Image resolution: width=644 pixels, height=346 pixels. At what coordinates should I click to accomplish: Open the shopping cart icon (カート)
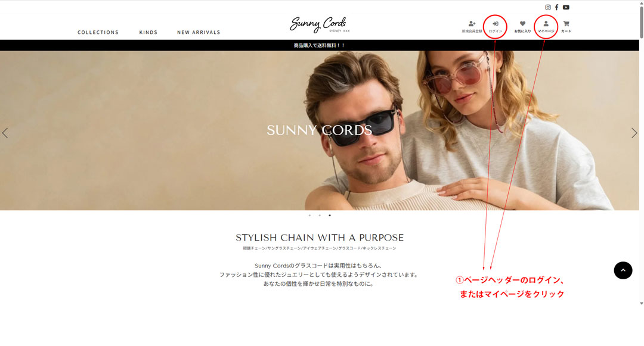tap(566, 27)
